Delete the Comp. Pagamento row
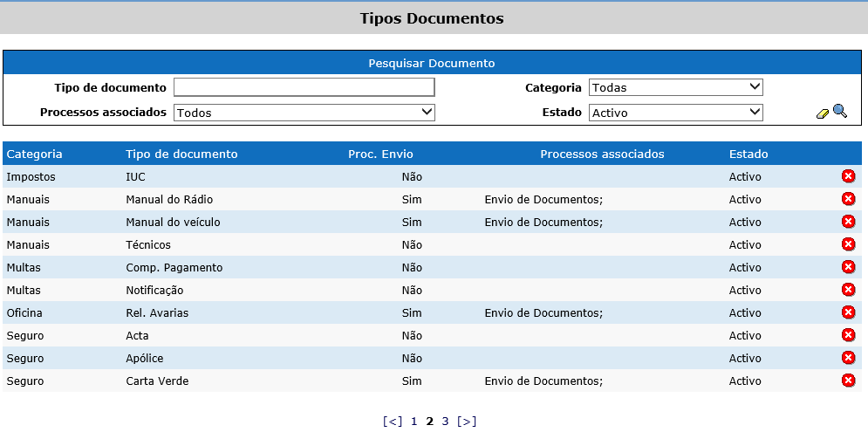Viewport: 868px width, 439px height. pos(848,267)
